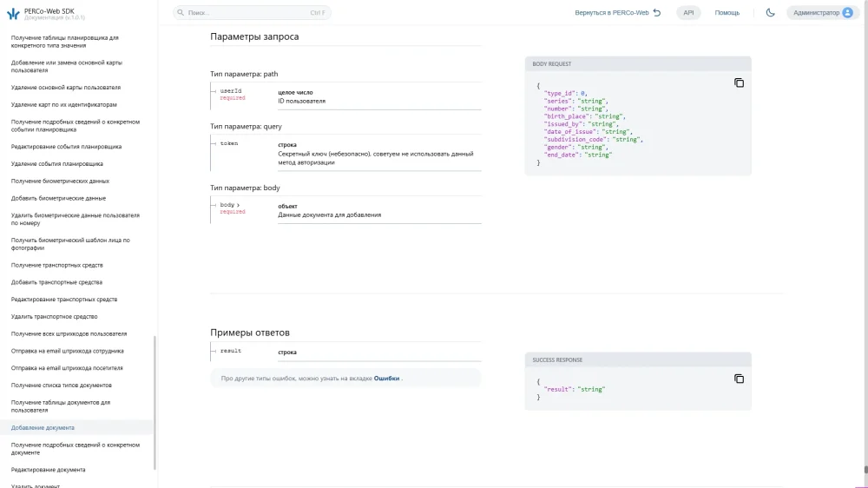Open the Помощь menu item
This screenshot has height=488, width=868.
point(727,13)
